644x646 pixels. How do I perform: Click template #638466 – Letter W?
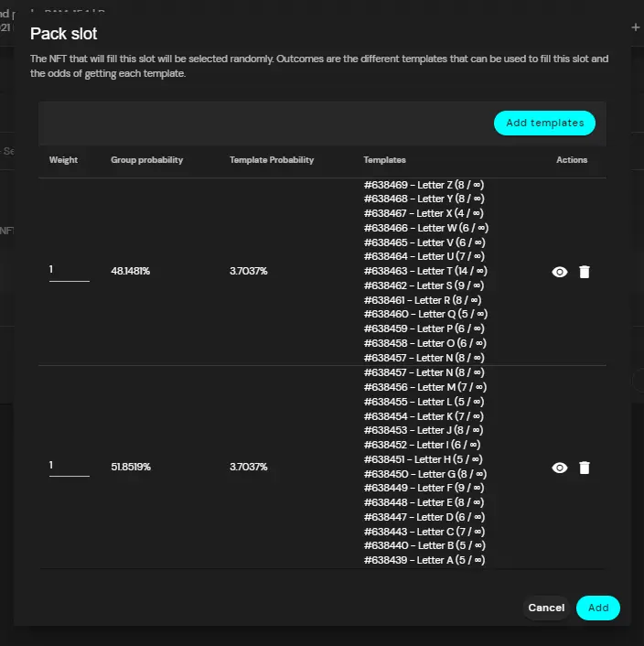[x=426, y=228]
